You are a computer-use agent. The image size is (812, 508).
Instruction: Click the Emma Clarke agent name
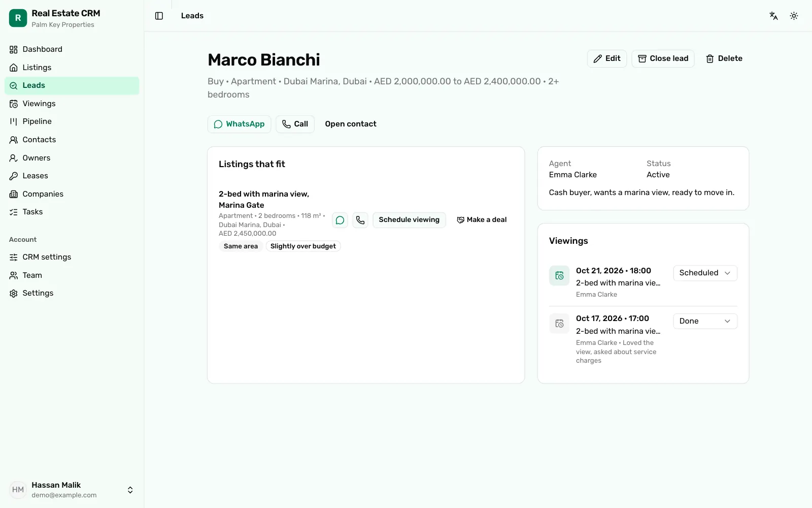click(572, 175)
